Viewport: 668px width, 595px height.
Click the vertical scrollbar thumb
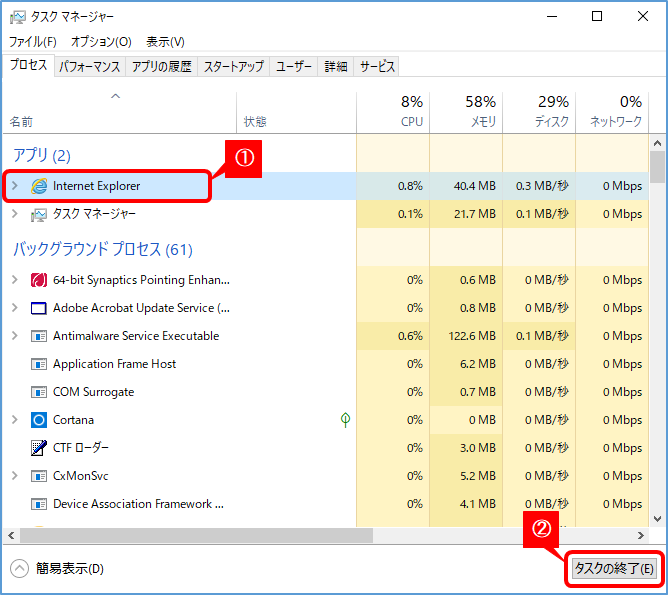657,167
